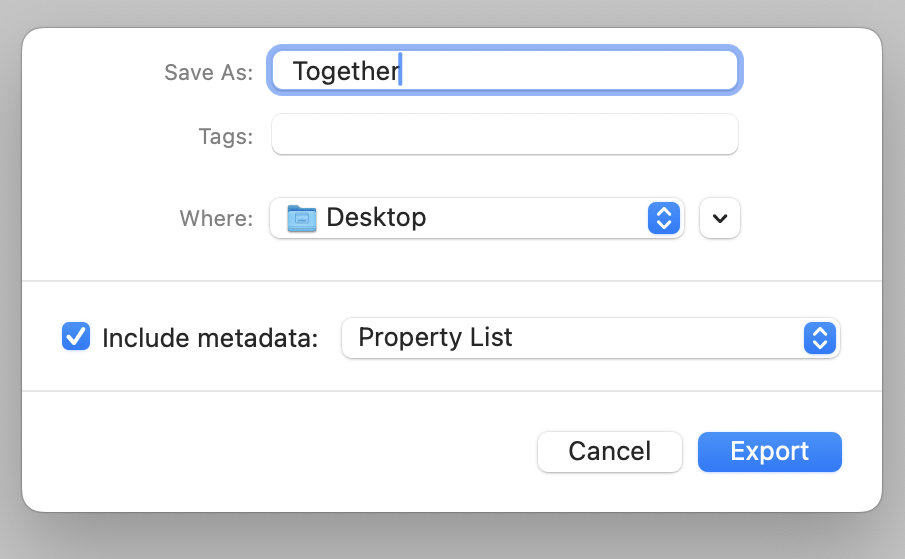Viewport: 905px width, 559px height.
Task: Click into the empty Tags field
Action: point(505,135)
